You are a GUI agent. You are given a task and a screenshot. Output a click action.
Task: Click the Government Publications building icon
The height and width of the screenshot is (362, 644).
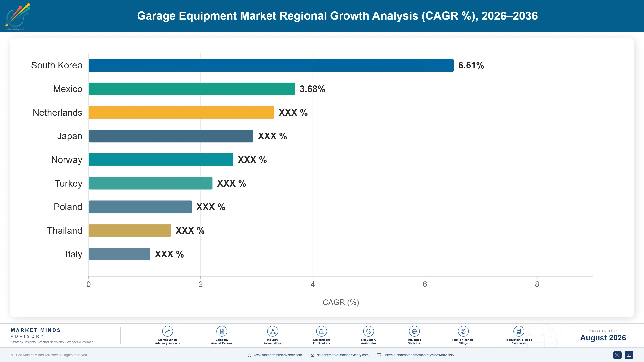click(321, 331)
